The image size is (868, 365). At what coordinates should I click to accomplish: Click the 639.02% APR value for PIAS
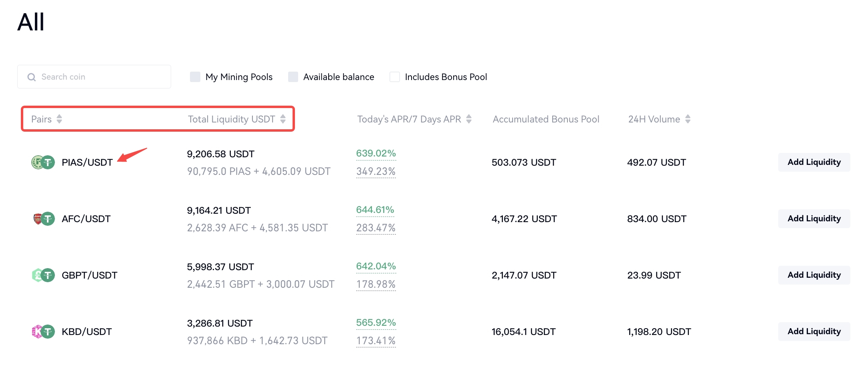(x=375, y=153)
